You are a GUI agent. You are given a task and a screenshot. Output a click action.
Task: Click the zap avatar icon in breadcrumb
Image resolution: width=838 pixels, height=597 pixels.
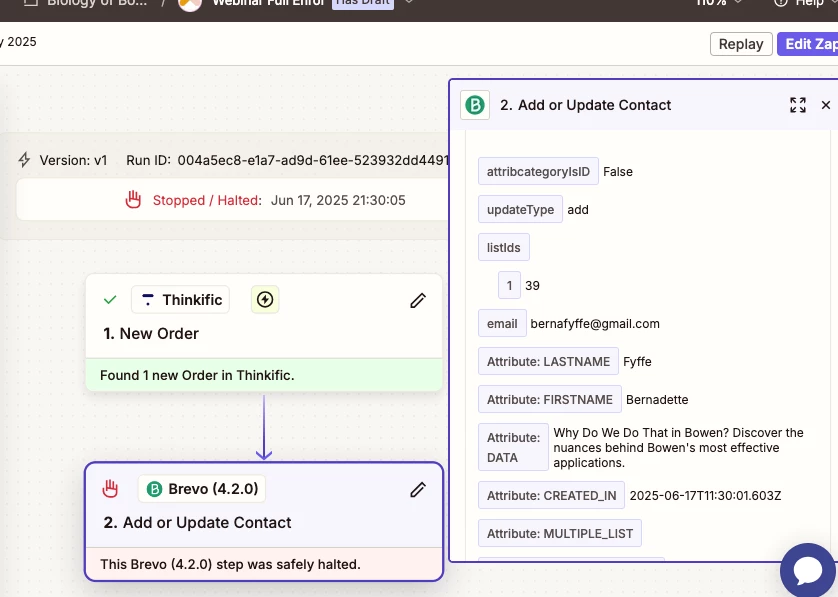(190, 4)
